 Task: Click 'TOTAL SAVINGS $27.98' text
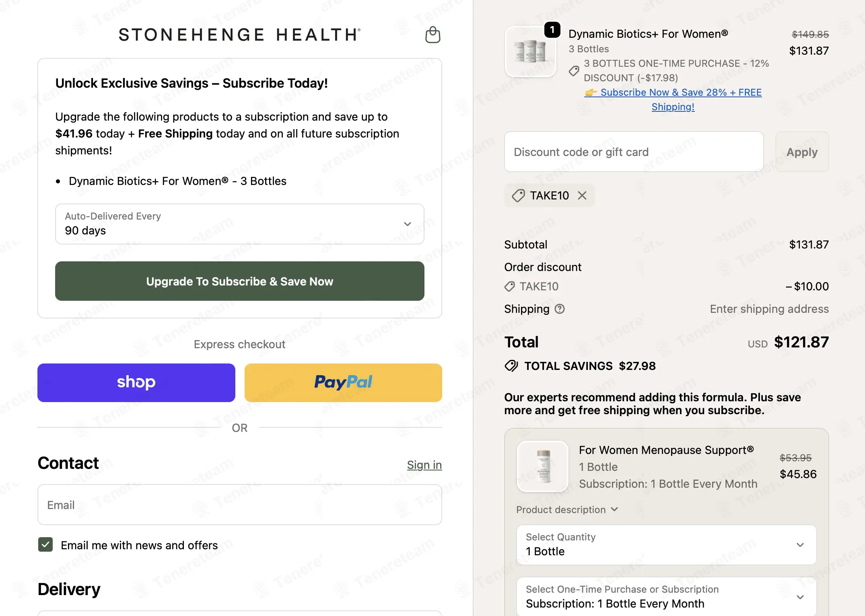(x=590, y=366)
